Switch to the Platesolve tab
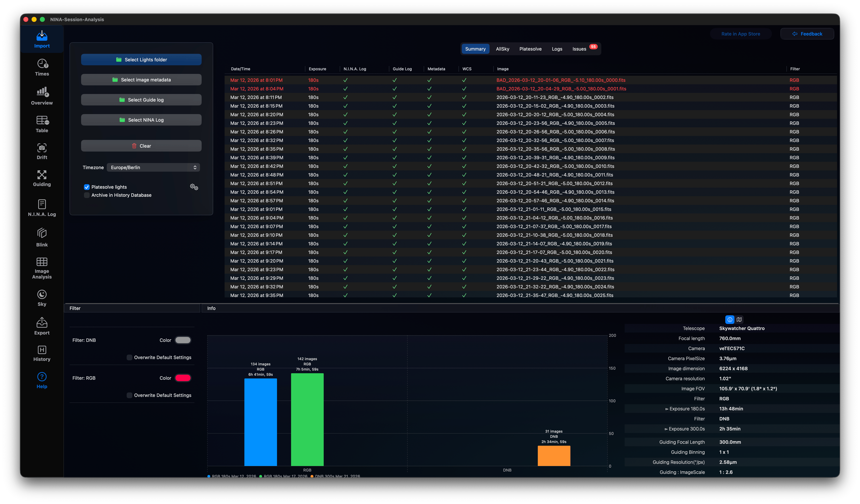Image resolution: width=860 pixels, height=504 pixels. tap(530, 49)
